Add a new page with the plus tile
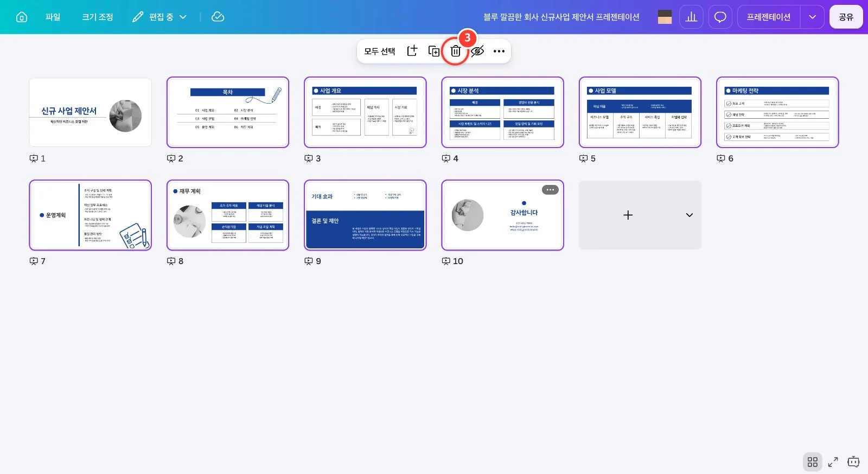Viewport: 868px width, 474px height. pyautogui.click(x=628, y=215)
